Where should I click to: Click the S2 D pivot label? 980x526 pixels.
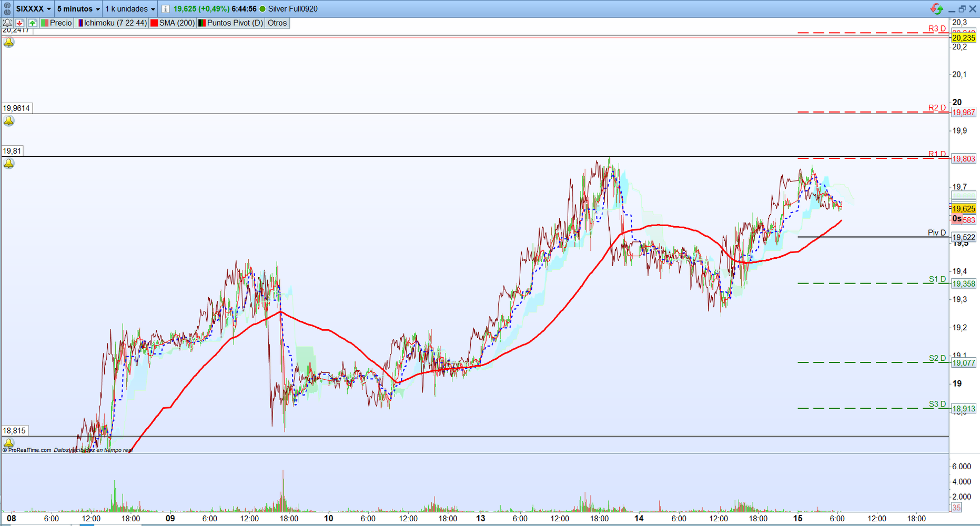pos(937,358)
